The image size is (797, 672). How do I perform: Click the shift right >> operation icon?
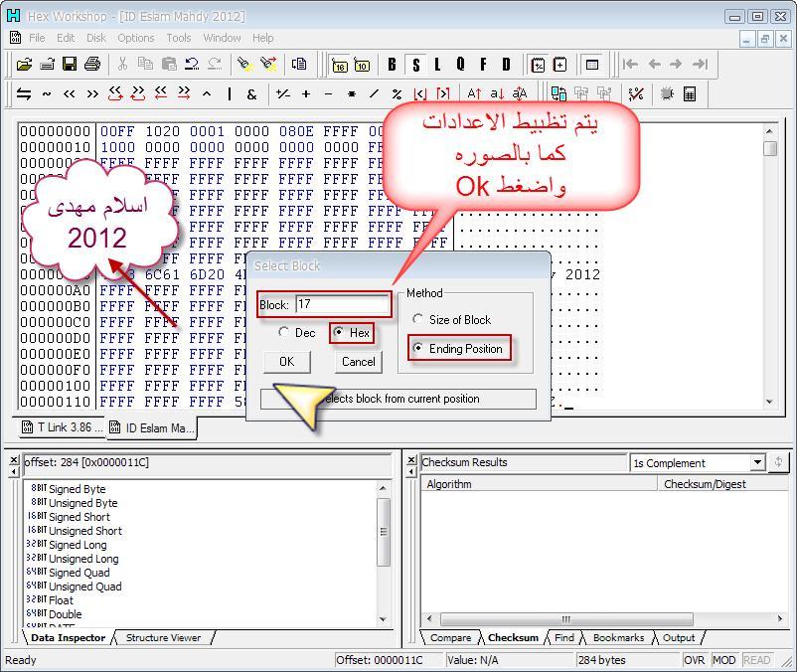(x=92, y=94)
